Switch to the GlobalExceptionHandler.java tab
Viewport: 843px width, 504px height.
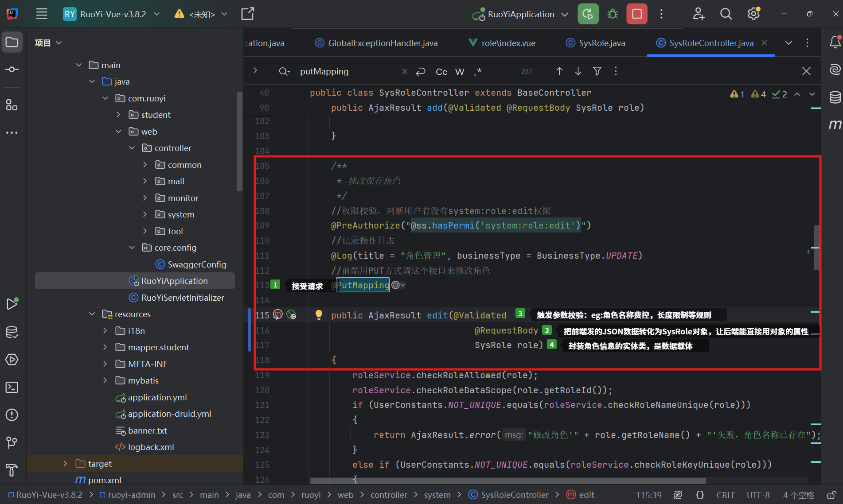(x=376, y=43)
